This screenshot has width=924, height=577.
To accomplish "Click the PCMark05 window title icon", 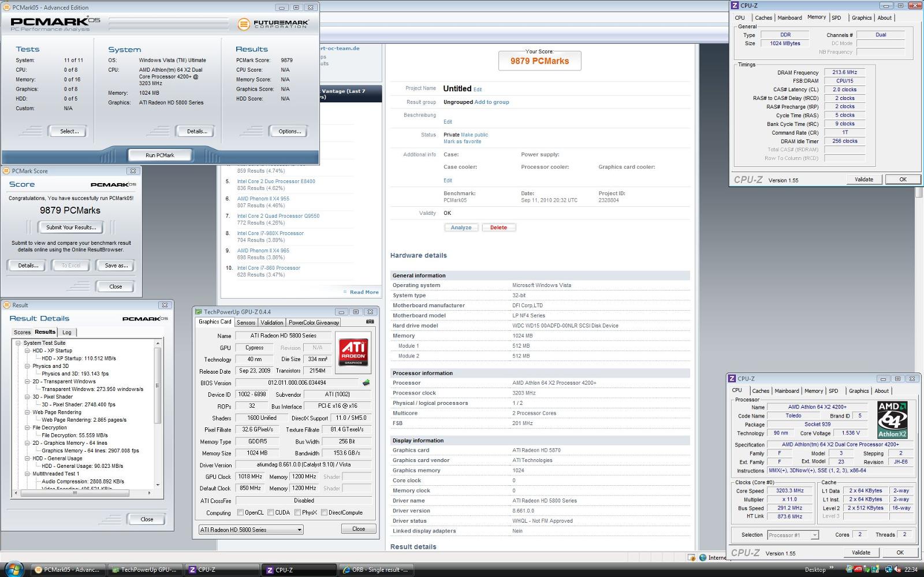I will 7,8.
